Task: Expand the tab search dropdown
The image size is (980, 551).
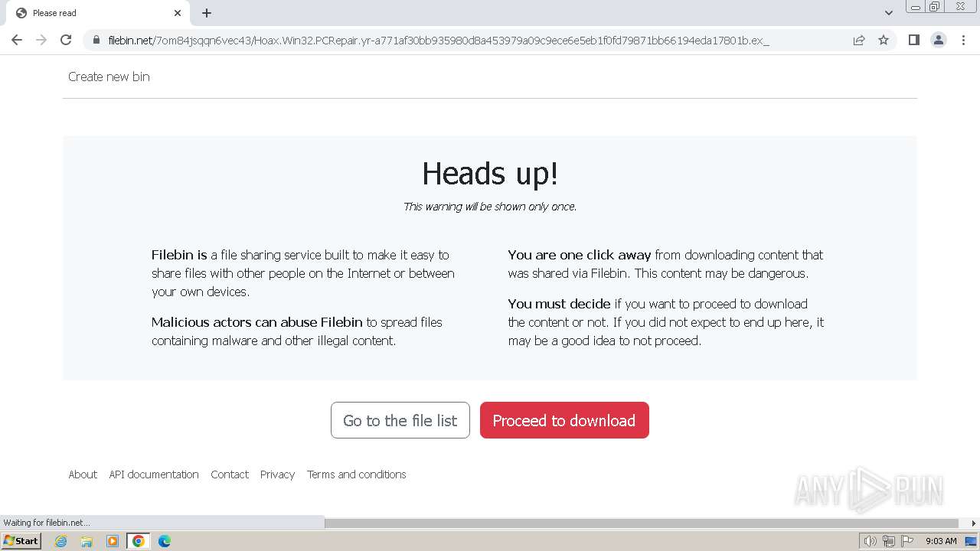Action: (x=888, y=13)
